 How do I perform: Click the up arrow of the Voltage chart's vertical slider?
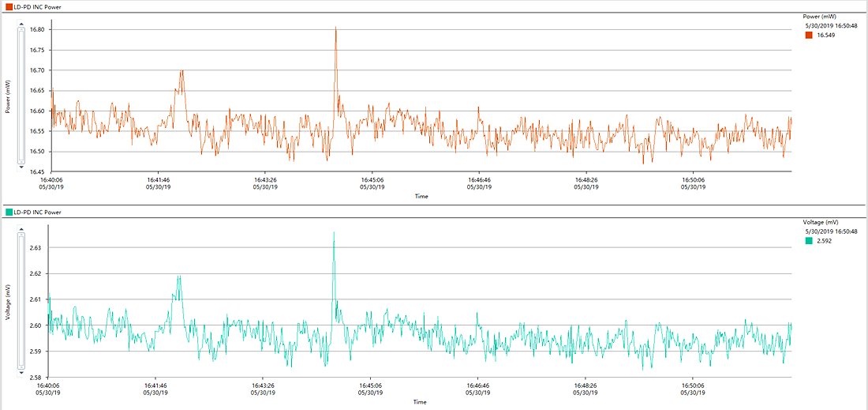coord(21,228)
